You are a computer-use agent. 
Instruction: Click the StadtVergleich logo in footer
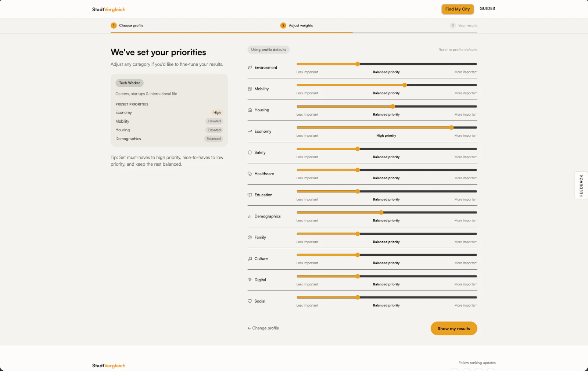(x=109, y=365)
